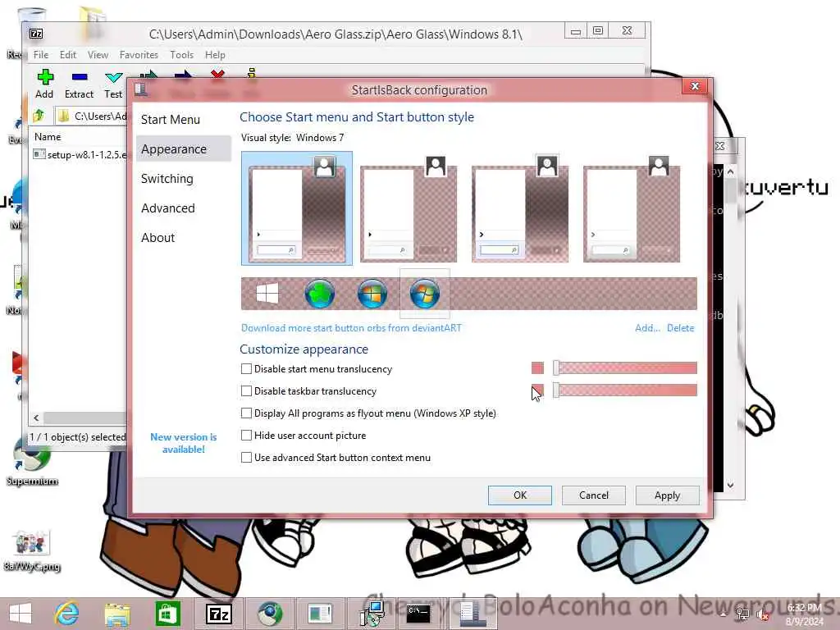
Task: Click the Apply button
Action: [x=667, y=495]
